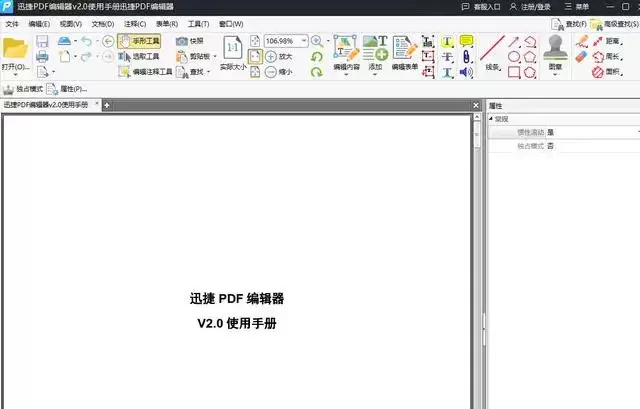Select the Hand tool (手形工具)
640x409 pixels.
tap(138, 41)
